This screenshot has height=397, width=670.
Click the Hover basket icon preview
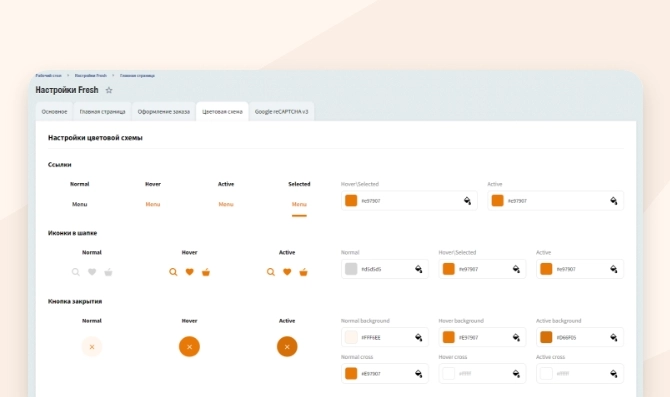coord(206,272)
